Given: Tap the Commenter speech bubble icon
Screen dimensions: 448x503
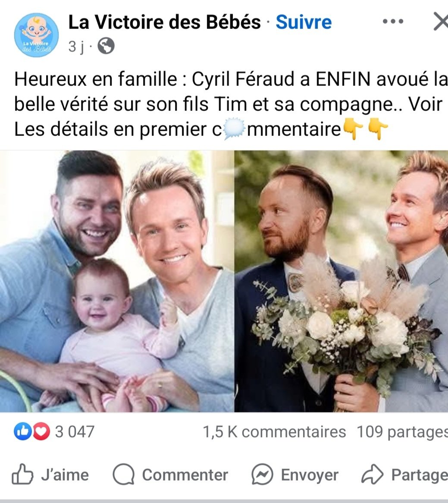Looking at the screenshot, I should pyautogui.click(x=123, y=474).
